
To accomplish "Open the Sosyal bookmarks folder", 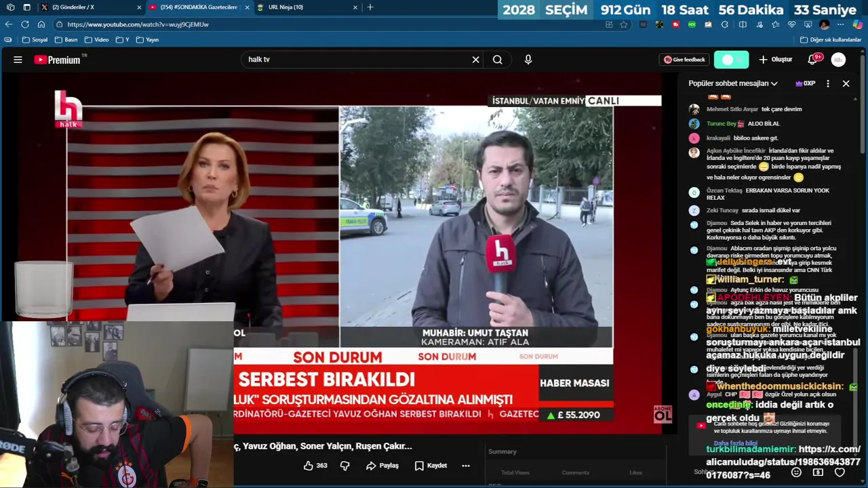I will (x=35, y=40).
